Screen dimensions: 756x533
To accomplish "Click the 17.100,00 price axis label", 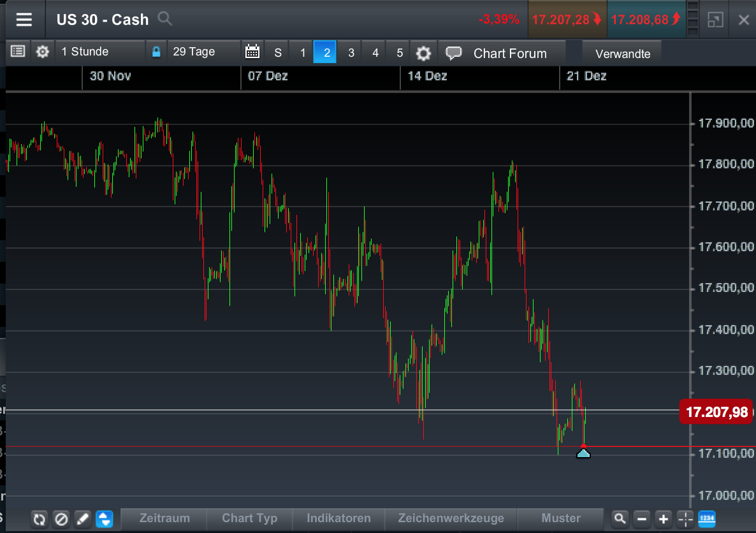I will coord(726,454).
